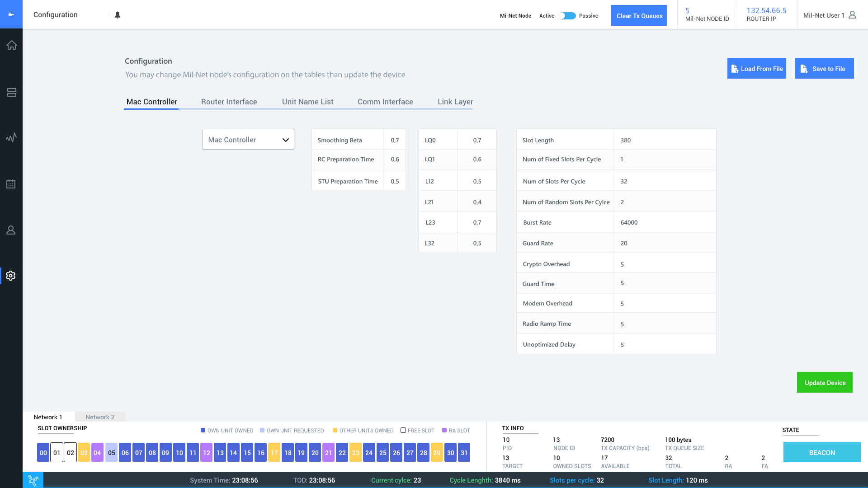
Task: Click the System Time 23:08:56 status entry
Action: pos(224,480)
